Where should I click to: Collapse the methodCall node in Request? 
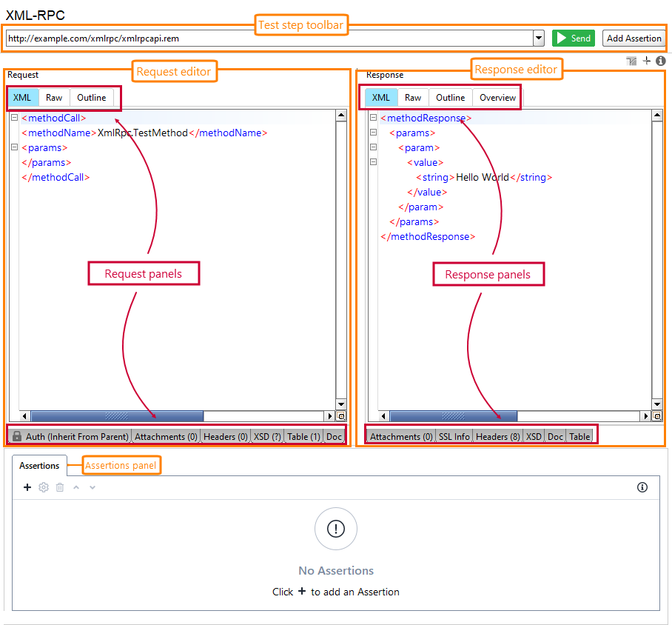click(14, 117)
